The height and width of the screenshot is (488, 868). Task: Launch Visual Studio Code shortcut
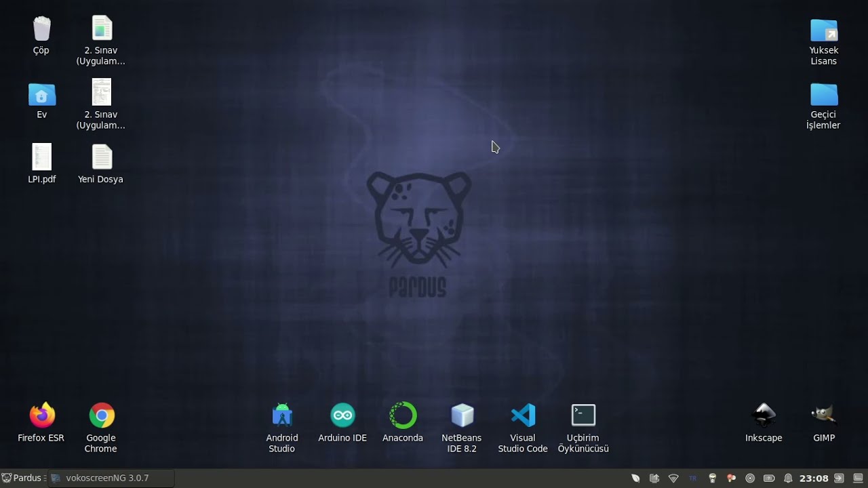(523, 428)
